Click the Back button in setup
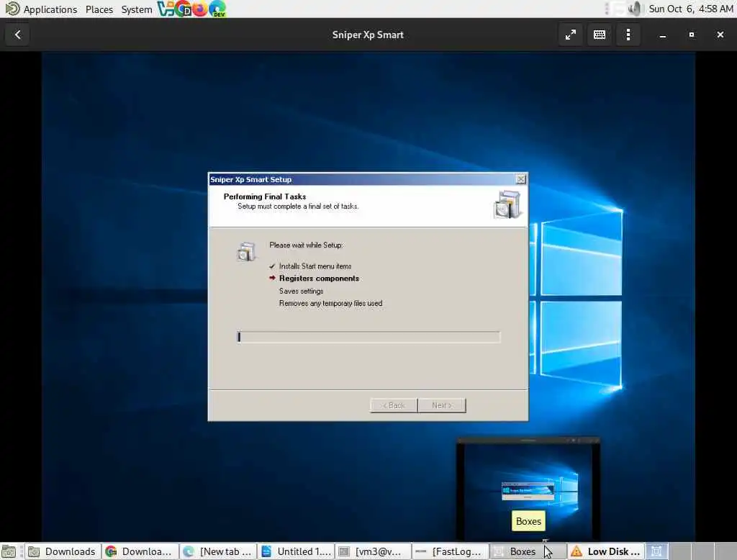Screen dimensions: 737x560 pos(394,405)
